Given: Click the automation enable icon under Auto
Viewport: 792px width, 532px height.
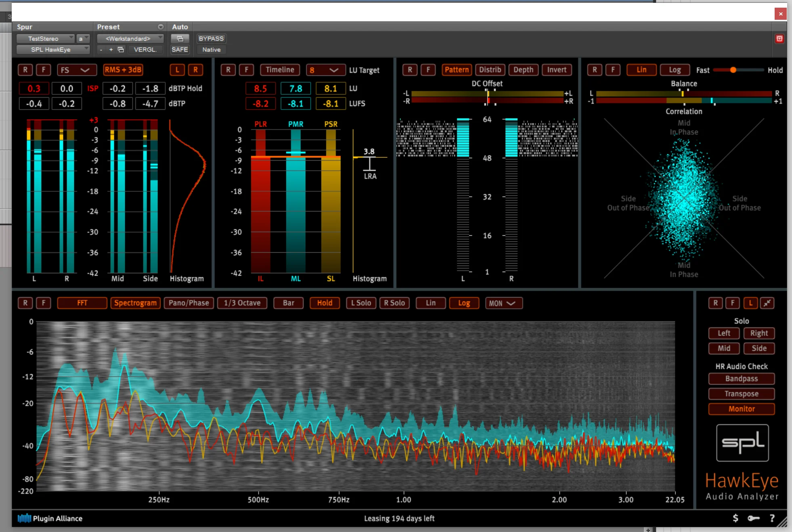Looking at the screenshot, I should pos(180,39).
